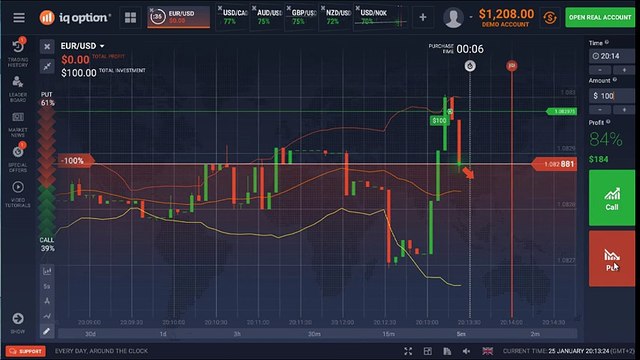Click the red Put button
Image resolution: width=640 pixels, height=360 pixels.
pos(611,258)
